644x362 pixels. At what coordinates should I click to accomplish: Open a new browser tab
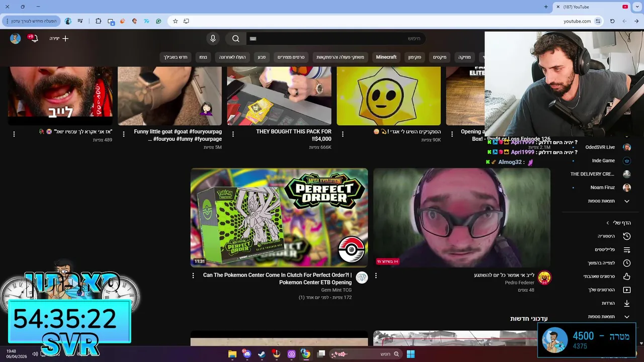coord(546,7)
